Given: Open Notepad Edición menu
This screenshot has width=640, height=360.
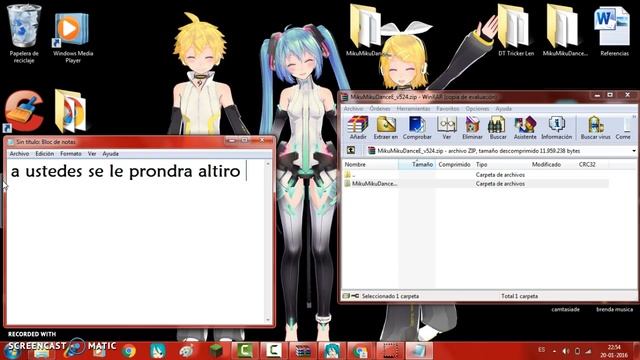Looking at the screenshot, I should click(x=44, y=153).
